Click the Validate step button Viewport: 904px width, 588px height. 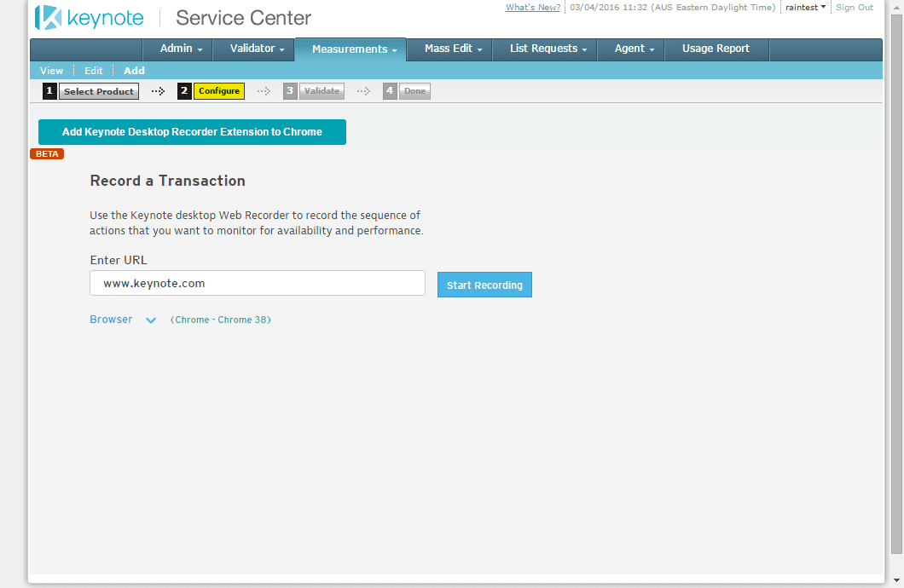coord(322,91)
